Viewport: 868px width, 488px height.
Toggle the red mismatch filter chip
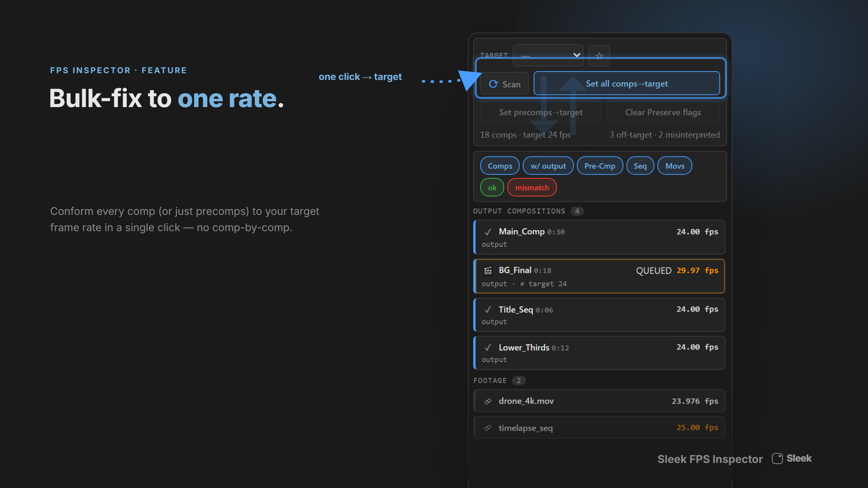tap(532, 187)
